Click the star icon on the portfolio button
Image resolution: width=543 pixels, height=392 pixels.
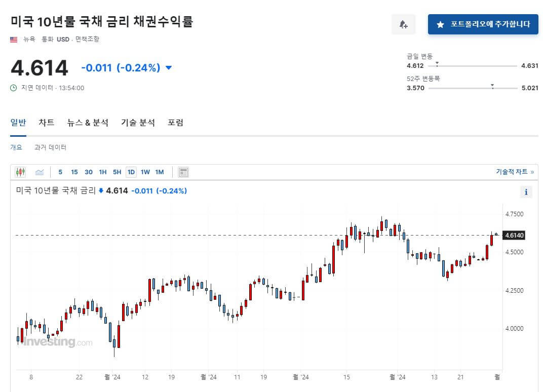[440, 24]
